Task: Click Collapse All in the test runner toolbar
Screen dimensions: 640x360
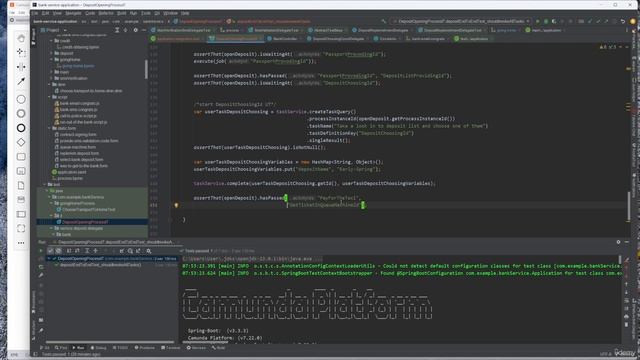Action: (96, 251)
